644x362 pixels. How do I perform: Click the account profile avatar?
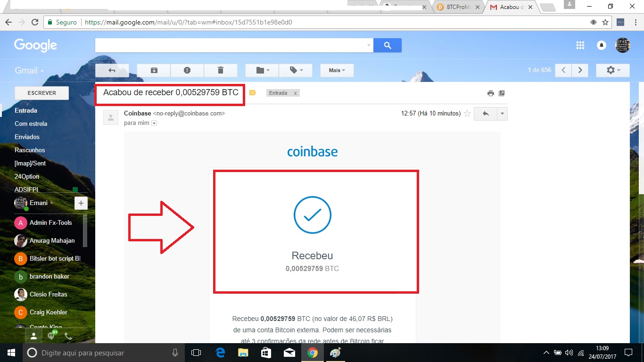623,45
